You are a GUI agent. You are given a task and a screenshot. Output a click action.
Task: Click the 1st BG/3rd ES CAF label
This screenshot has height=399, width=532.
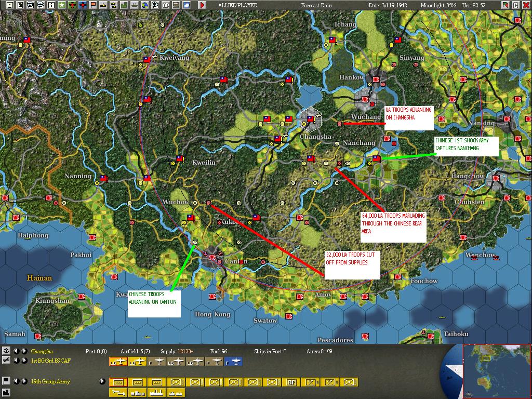(x=50, y=361)
